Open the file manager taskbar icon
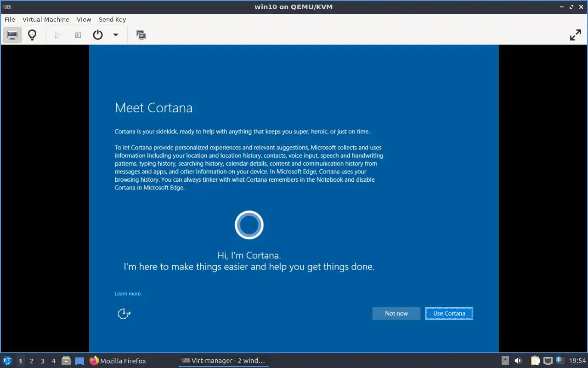Viewport: 588px width, 368px height. coord(66,361)
